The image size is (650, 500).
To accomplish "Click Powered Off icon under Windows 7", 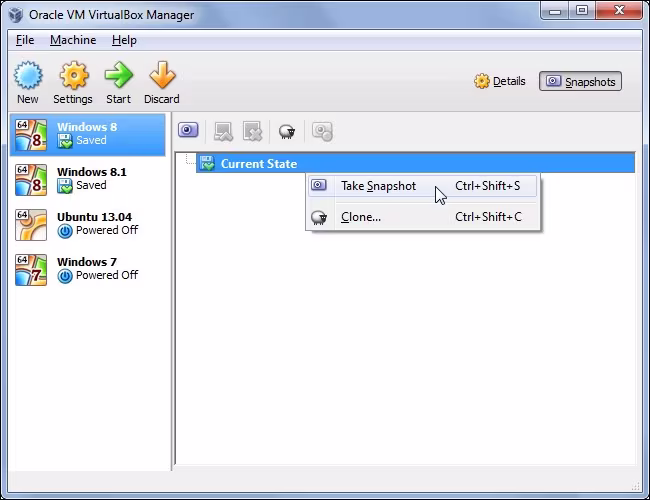I will (x=65, y=276).
